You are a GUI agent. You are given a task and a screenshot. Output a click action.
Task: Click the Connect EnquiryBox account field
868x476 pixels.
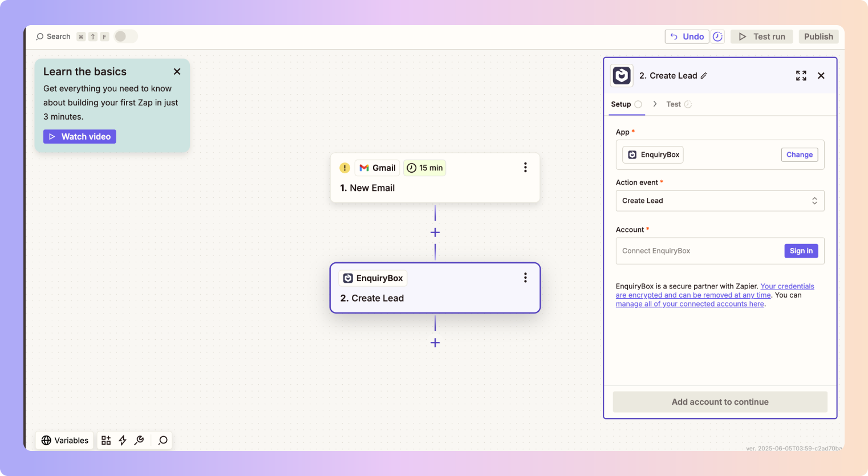coord(720,251)
